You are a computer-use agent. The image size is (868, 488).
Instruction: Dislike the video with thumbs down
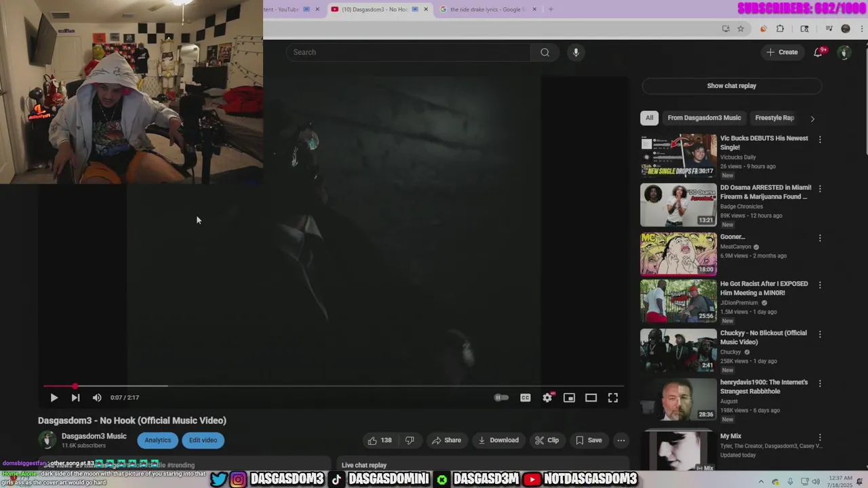[x=410, y=441]
